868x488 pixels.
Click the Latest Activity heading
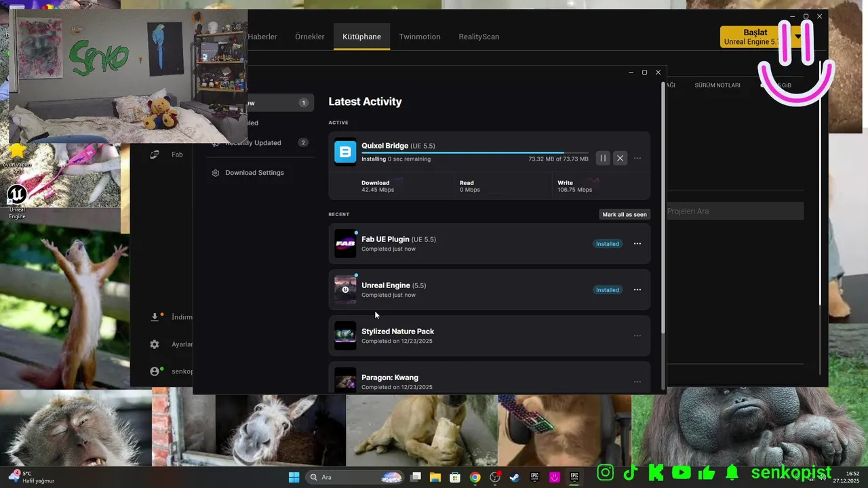pyautogui.click(x=365, y=102)
